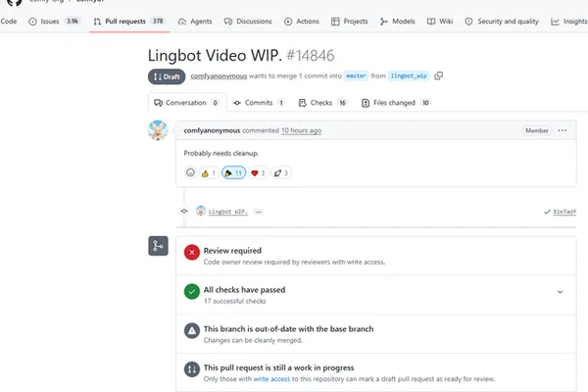Open the Models tab
Image resolution: width=588 pixels, height=392 pixels.
point(398,22)
